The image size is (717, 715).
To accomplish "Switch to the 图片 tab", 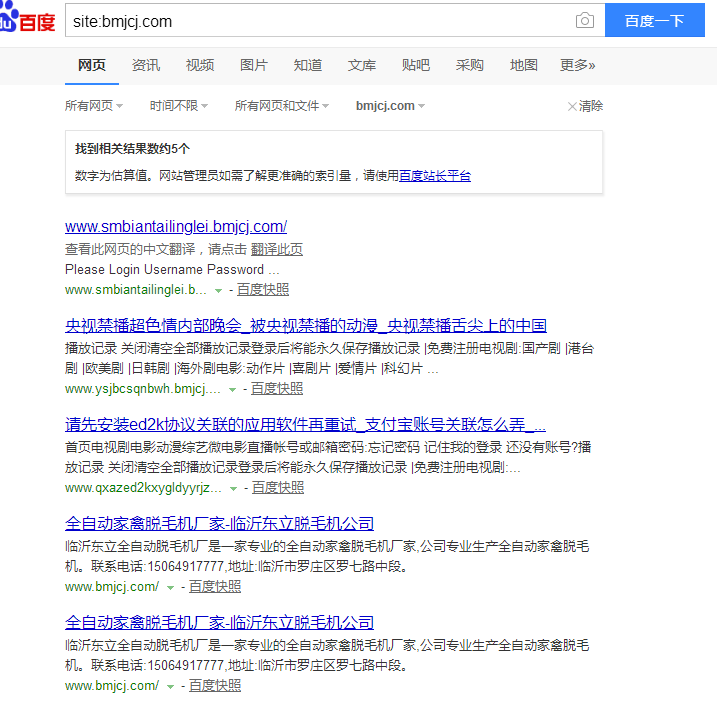I will 254,65.
